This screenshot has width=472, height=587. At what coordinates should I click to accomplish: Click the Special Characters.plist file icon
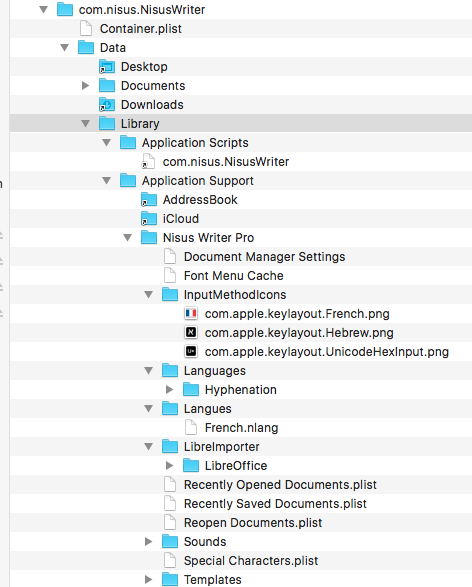[x=170, y=560]
